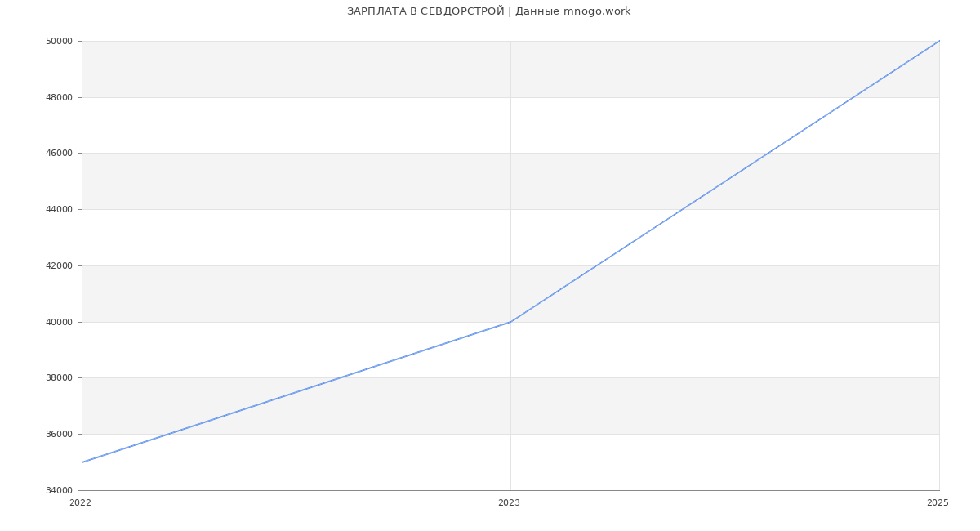
Task: Click the ЗАРПЛАТА В СЕВДОРСТРОЙ chart title text
Action: pyautogui.click(x=425, y=11)
